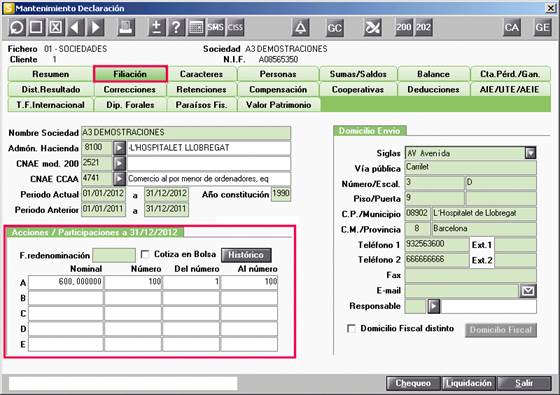Open Paraísos Fis. tab
The image size is (560, 395).
coord(201,105)
